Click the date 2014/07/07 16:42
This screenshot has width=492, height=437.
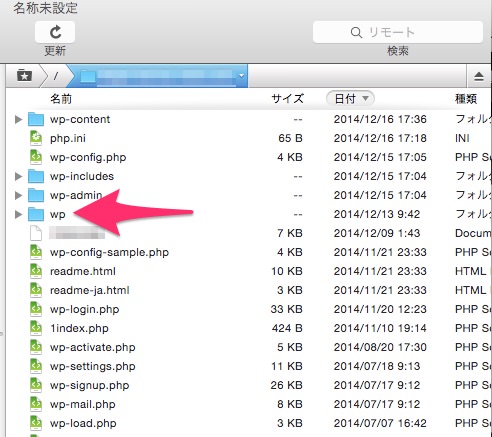tap(380, 423)
